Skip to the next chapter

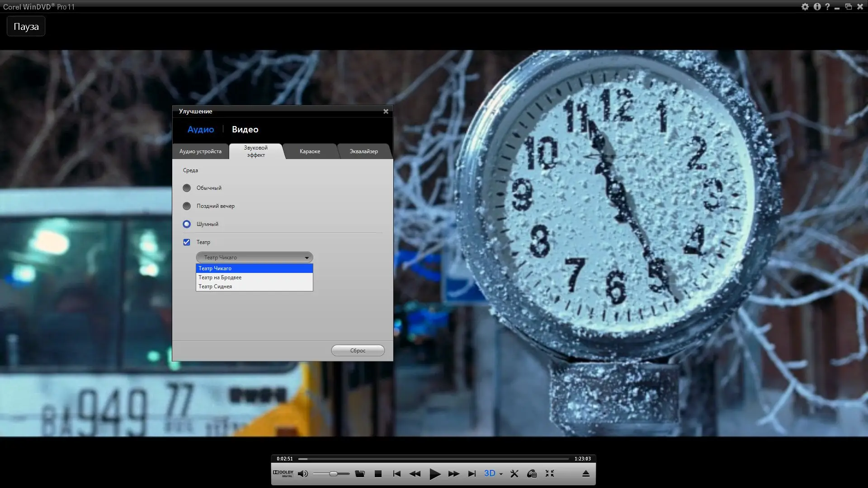pos(472,474)
